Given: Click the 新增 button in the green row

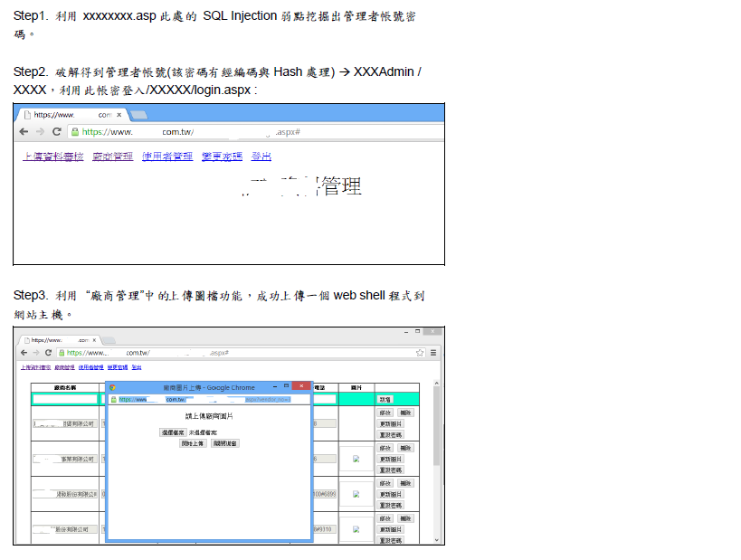Looking at the screenshot, I should (385, 399).
